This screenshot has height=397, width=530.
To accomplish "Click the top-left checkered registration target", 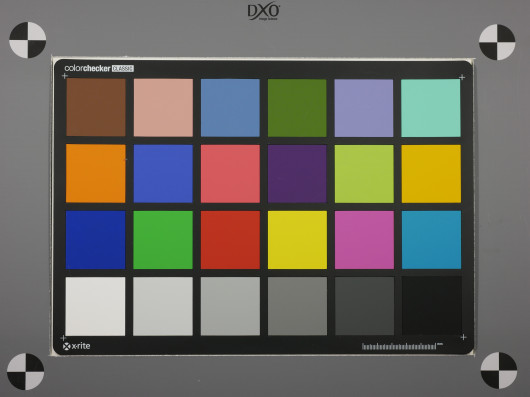I will point(28,40).
